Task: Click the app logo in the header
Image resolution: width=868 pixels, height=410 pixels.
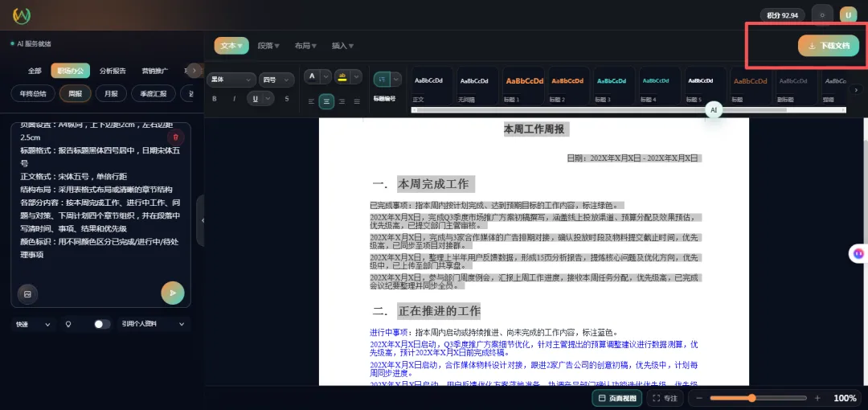Action: [23, 16]
